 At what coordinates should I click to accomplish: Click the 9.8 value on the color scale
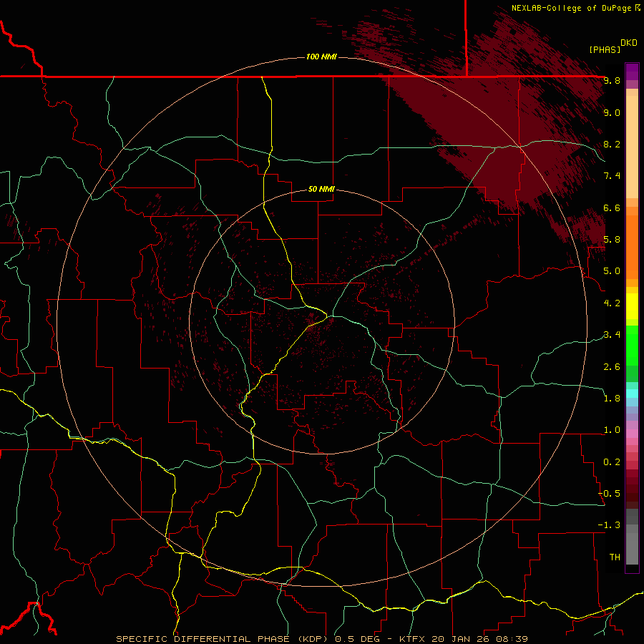pyautogui.click(x=612, y=80)
